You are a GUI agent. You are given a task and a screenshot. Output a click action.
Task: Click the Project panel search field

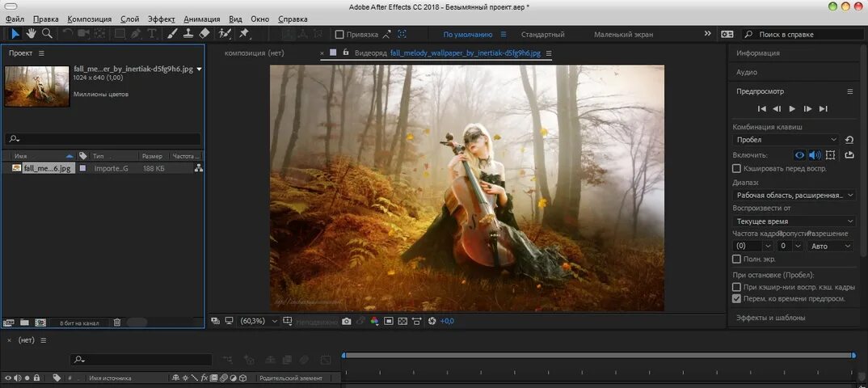[103, 139]
